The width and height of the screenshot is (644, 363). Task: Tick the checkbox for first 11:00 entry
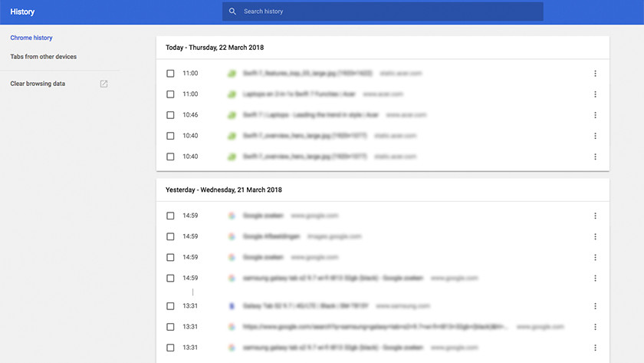pyautogui.click(x=170, y=74)
